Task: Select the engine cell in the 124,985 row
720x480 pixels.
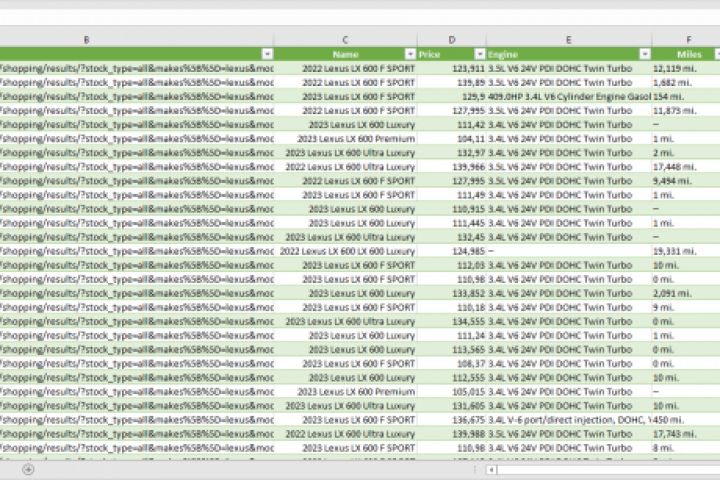Action: pyautogui.click(x=569, y=251)
